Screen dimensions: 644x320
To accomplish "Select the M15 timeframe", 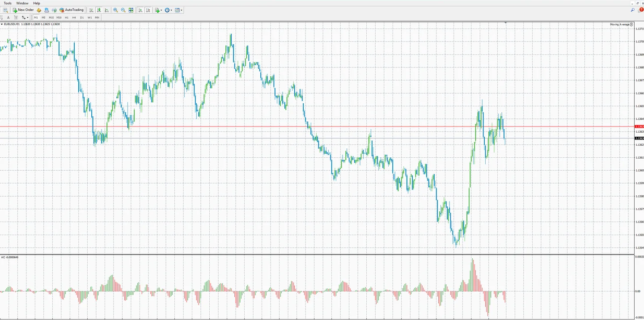I will pos(51,17).
